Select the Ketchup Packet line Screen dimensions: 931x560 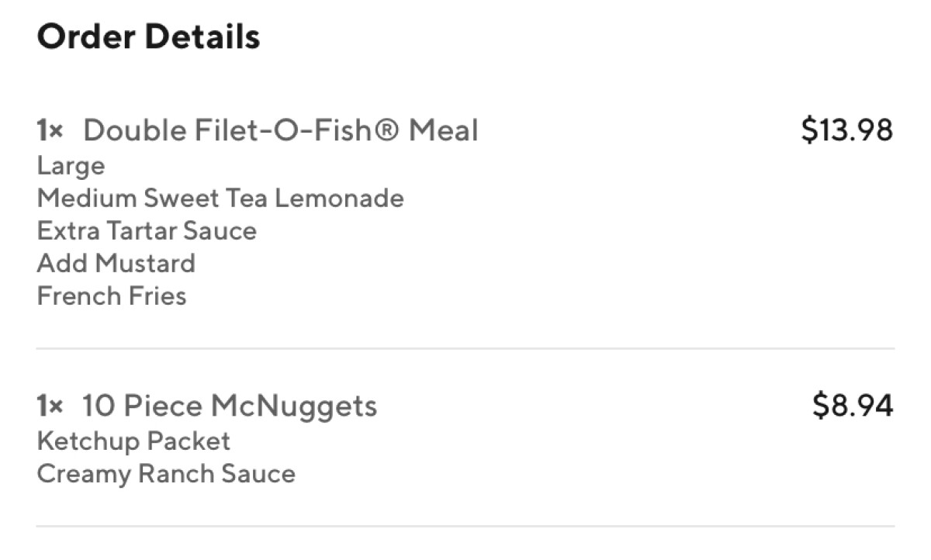(133, 441)
